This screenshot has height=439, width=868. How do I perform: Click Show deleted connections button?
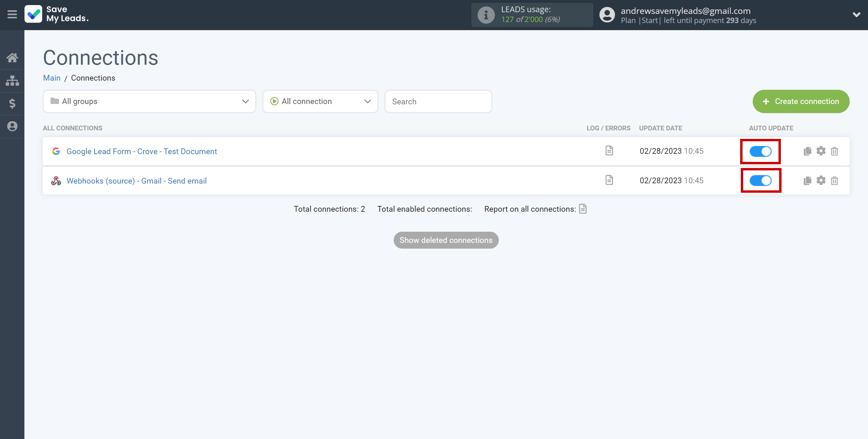(446, 240)
